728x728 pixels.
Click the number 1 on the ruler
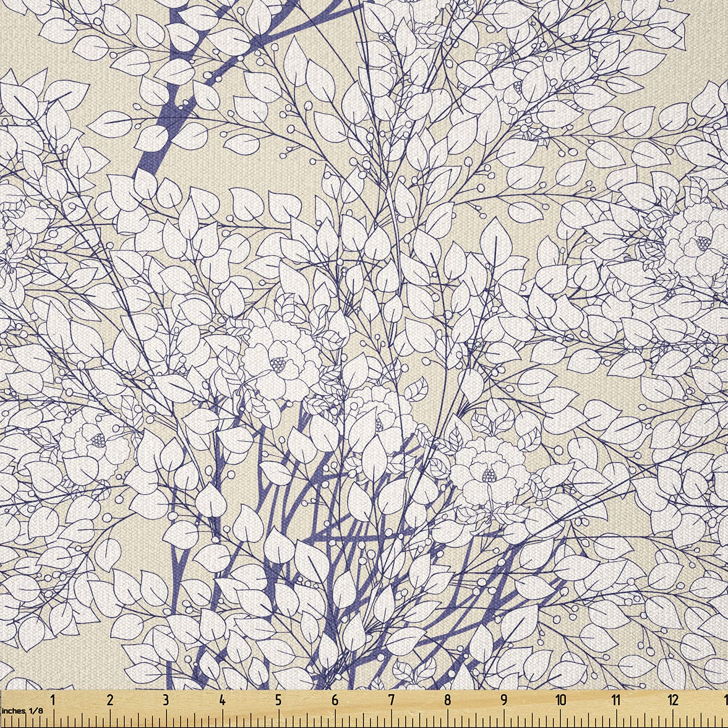(53, 700)
